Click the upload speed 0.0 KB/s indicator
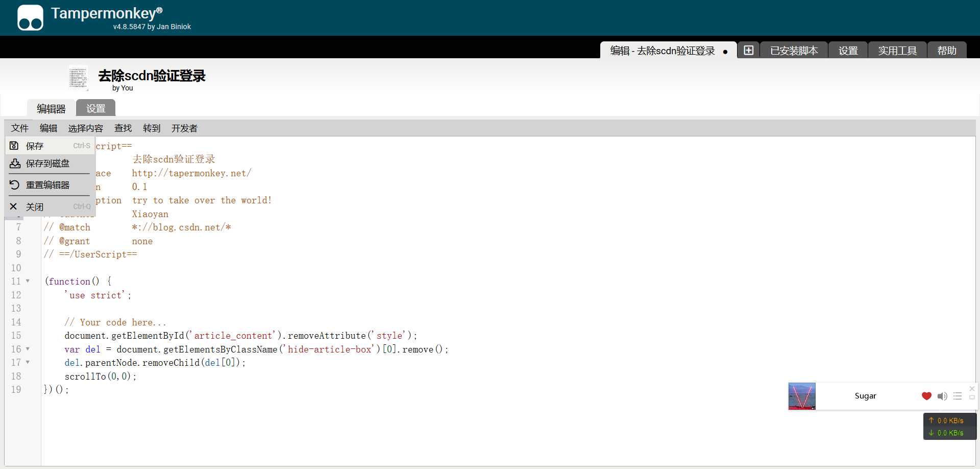 click(x=946, y=420)
